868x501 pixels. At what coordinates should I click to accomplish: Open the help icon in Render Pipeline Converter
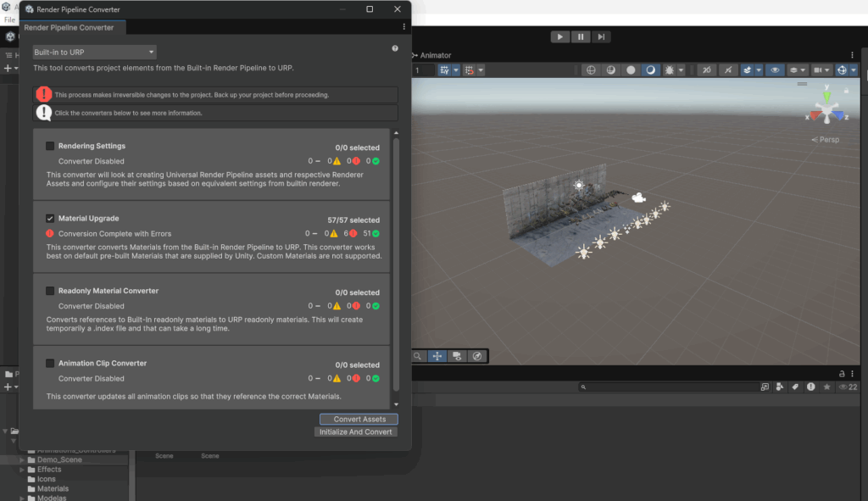coord(395,48)
